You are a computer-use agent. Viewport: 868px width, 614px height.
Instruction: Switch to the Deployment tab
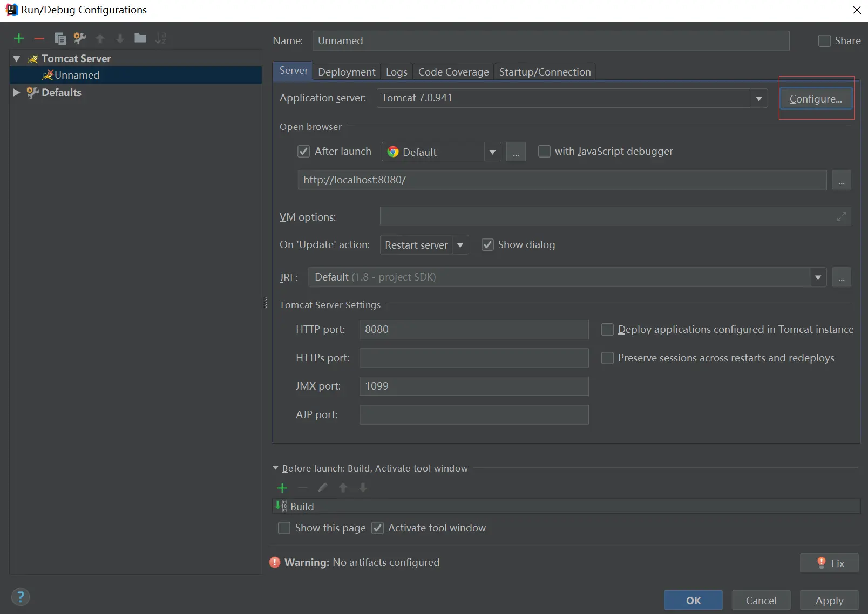[347, 72]
